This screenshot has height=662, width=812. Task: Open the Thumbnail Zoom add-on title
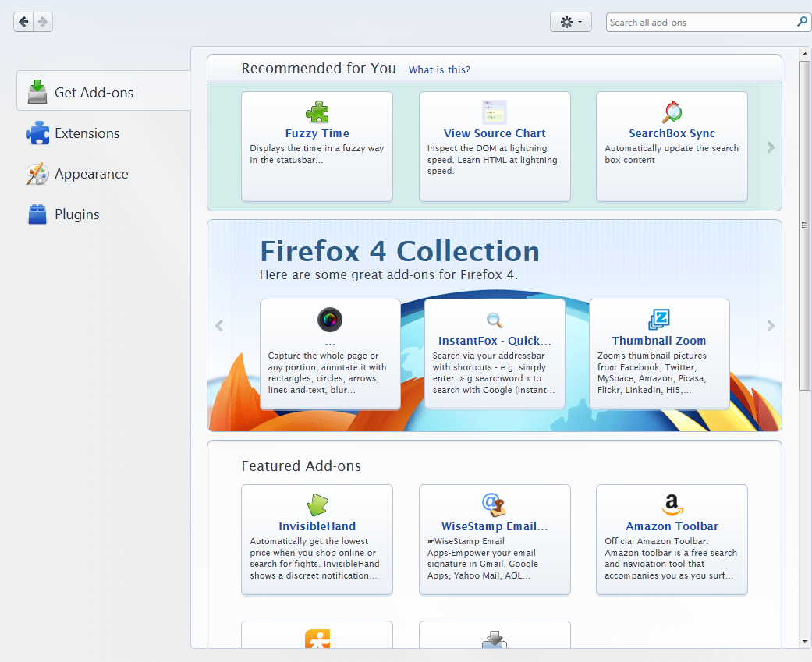pyautogui.click(x=659, y=341)
